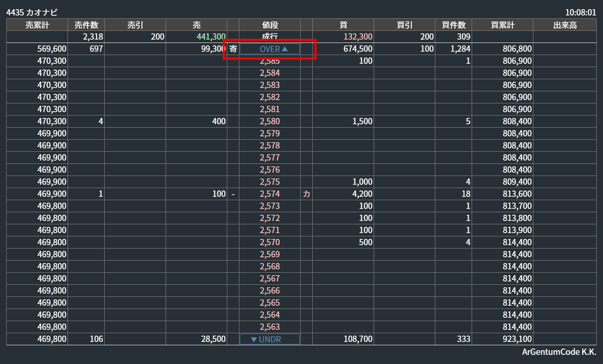
Task: Select price level 2,566
Action: (x=270, y=291)
